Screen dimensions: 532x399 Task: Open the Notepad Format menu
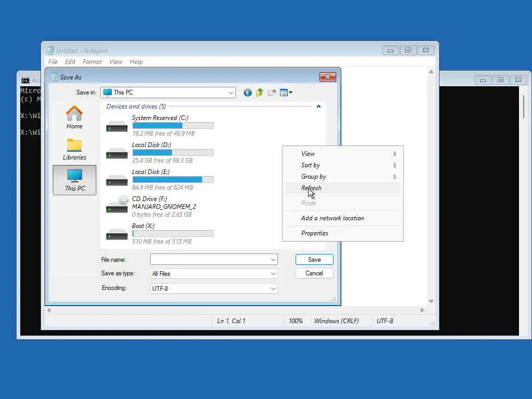click(92, 62)
